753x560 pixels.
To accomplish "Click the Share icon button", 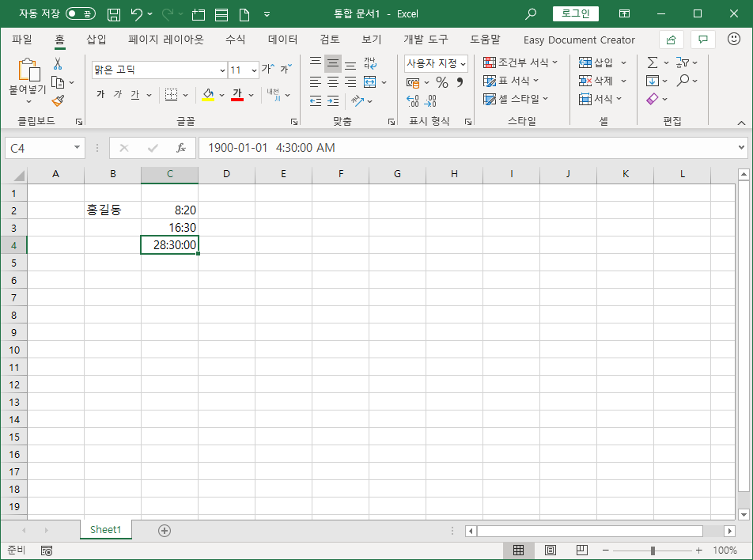I will coord(672,40).
